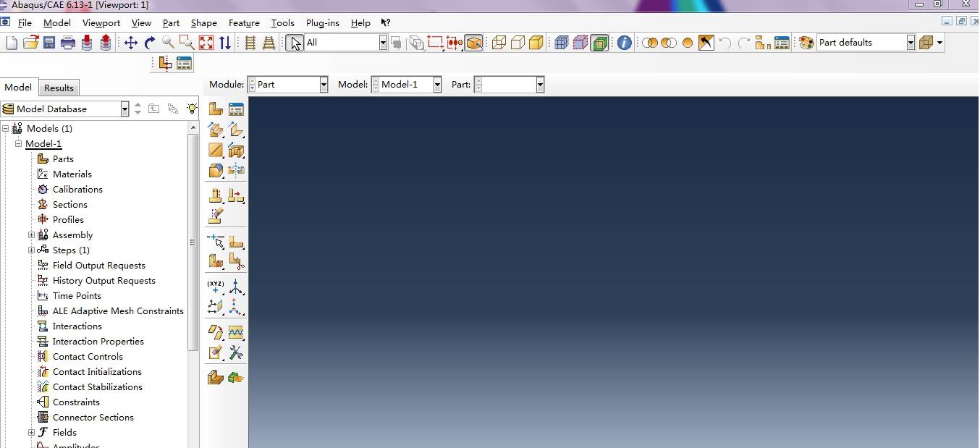Click the Auto-Fit View icon
Image resolution: width=980 pixels, height=448 pixels.
click(206, 43)
